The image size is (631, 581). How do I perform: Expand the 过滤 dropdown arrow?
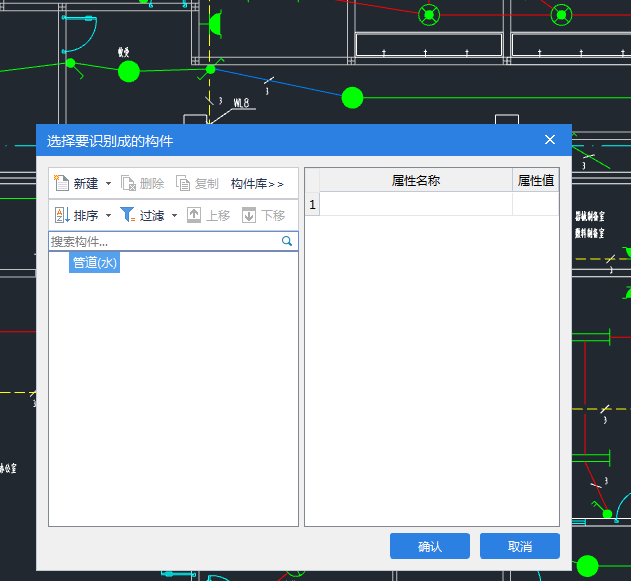[x=174, y=215]
